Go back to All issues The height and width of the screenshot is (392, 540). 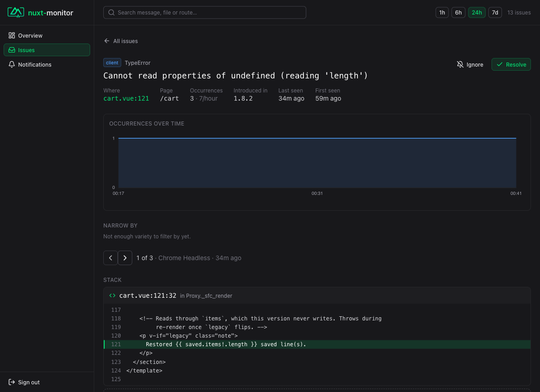(x=121, y=41)
